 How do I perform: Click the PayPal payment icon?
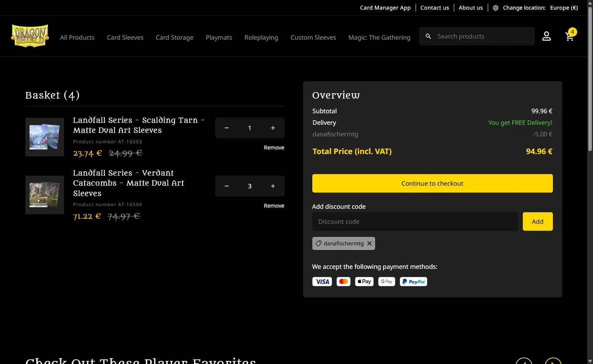tap(413, 282)
